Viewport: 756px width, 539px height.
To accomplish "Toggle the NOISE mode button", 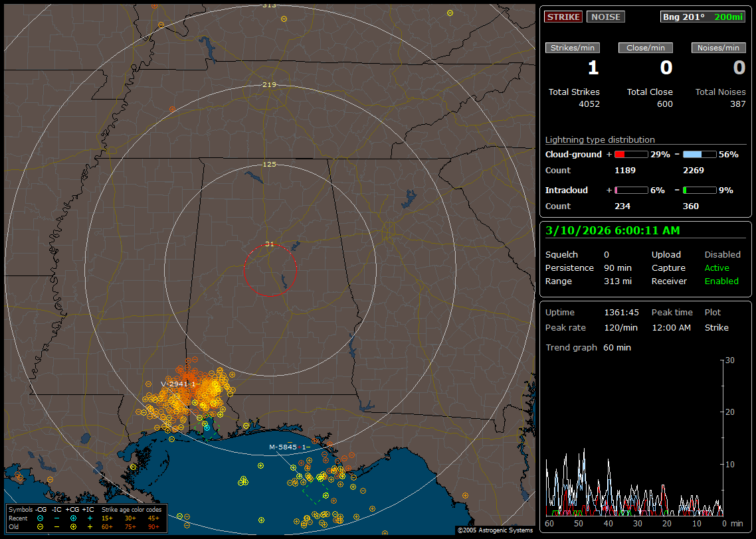I will click(605, 17).
